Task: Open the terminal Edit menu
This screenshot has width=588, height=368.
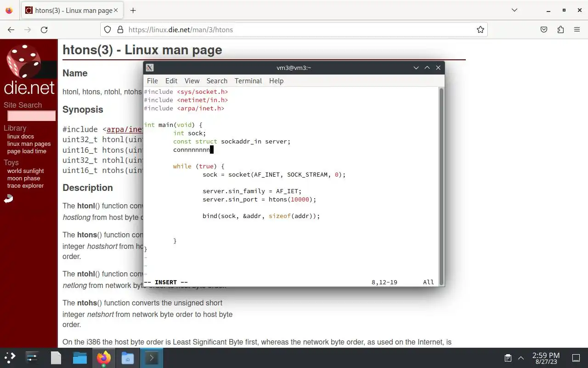Action: pyautogui.click(x=171, y=80)
